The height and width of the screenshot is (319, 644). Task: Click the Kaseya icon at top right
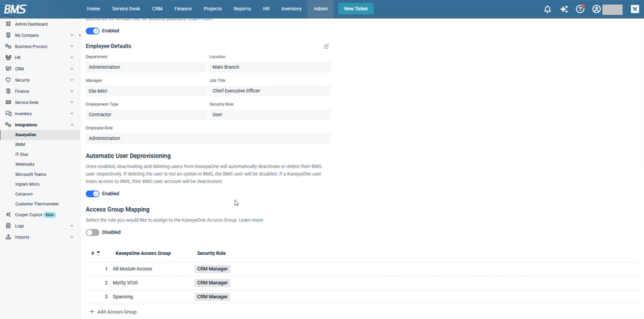coord(634,9)
